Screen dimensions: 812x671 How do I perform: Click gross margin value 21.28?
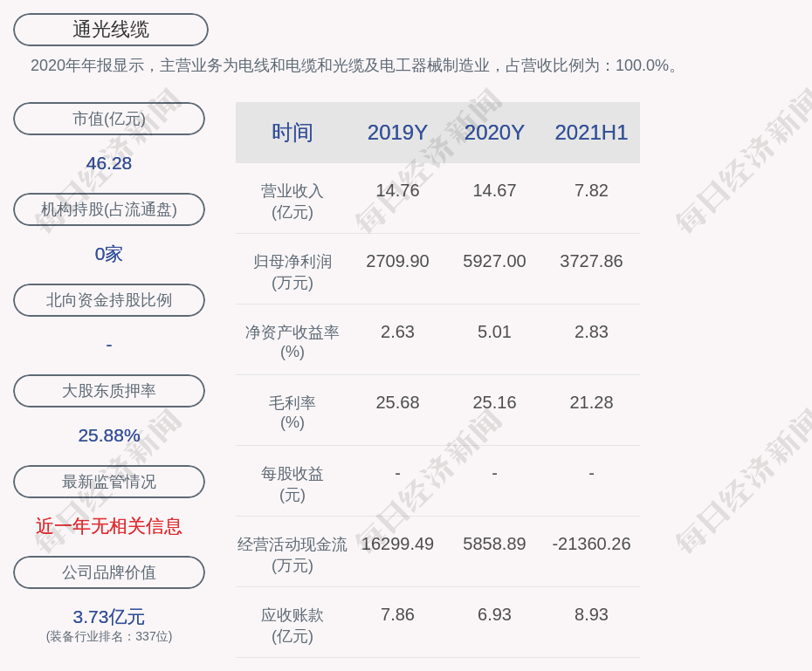coord(591,402)
